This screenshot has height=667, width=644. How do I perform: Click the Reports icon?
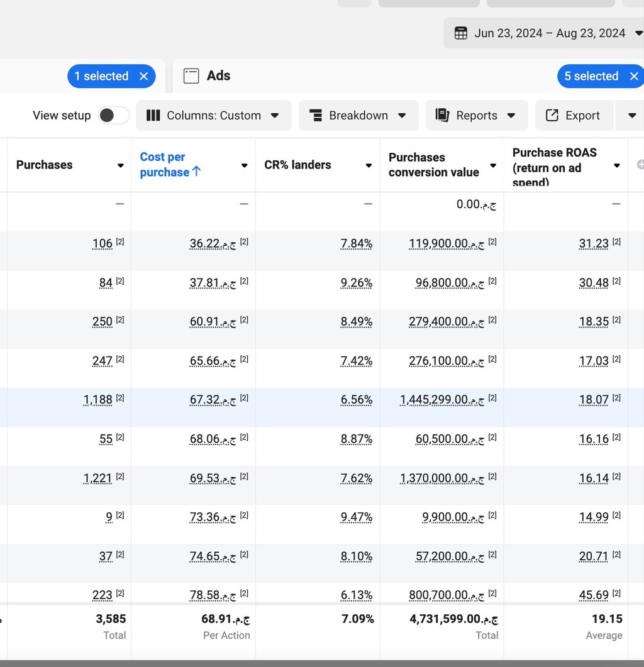[442, 115]
